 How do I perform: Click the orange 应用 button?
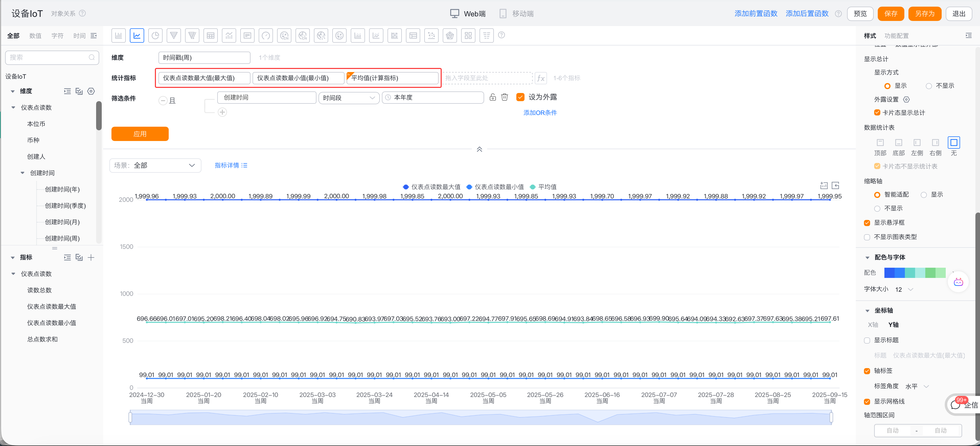(x=140, y=134)
